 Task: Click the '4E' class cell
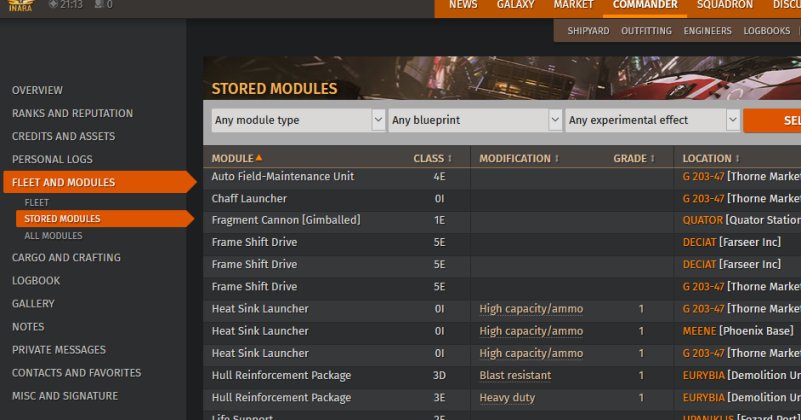(439, 177)
